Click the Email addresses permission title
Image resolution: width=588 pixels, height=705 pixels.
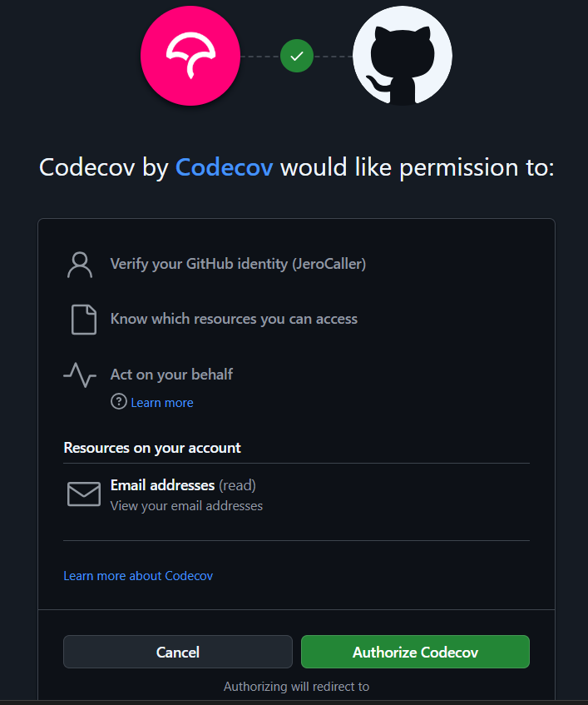point(162,484)
